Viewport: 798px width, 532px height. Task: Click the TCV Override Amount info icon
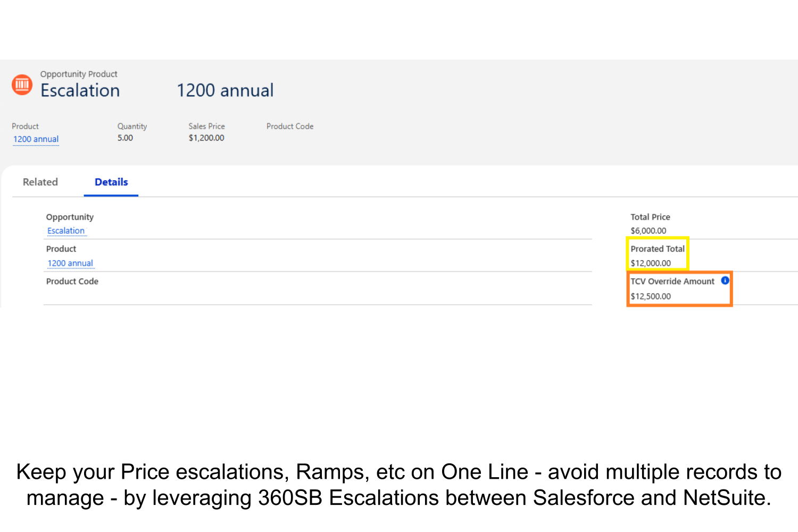[x=725, y=280]
